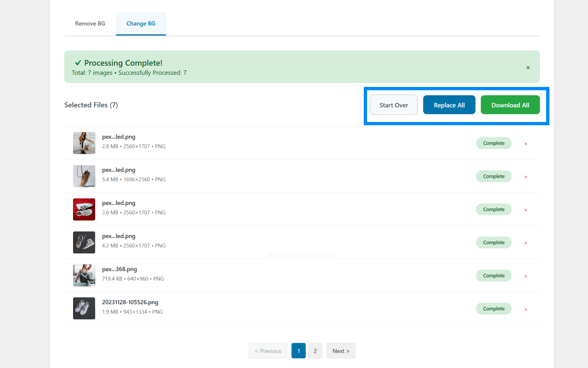
Task: Dismiss the Processing Complete notification
Action: pos(528,68)
